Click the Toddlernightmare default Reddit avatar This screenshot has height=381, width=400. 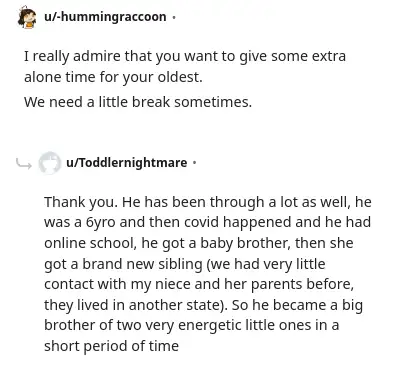click(49, 163)
